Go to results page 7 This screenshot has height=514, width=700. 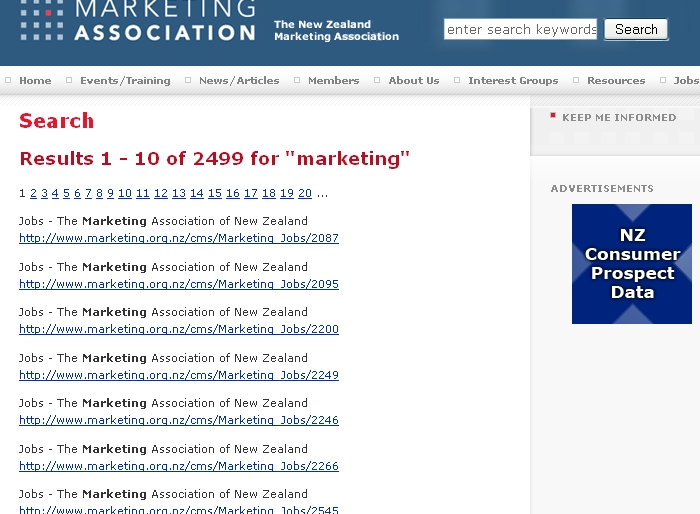pyautogui.click(x=88, y=193)
